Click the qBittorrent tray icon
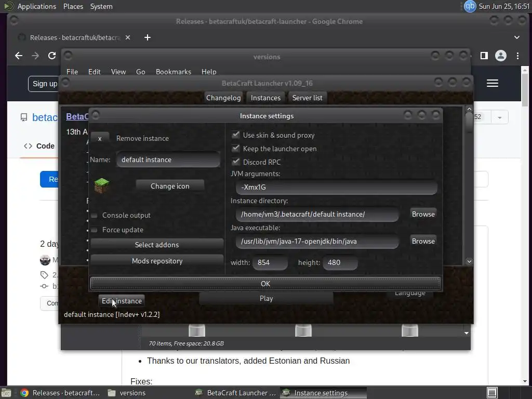 (470, 6)
